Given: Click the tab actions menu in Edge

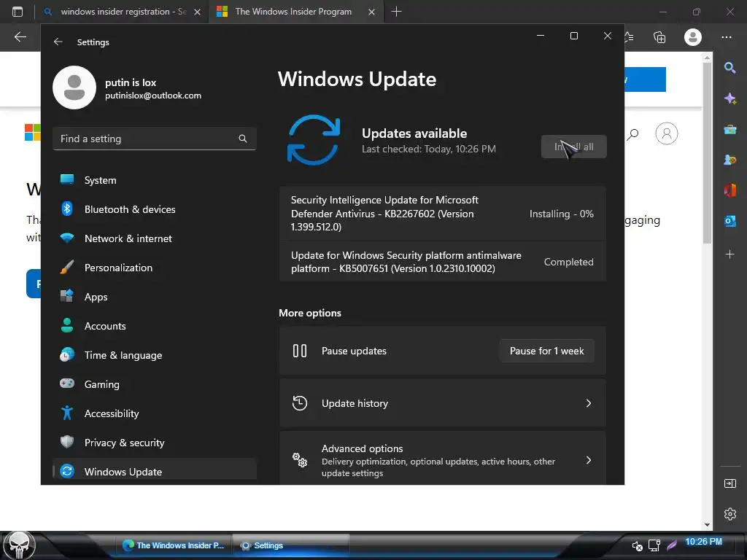Looking at the screenshot, I should pos(18,12).
